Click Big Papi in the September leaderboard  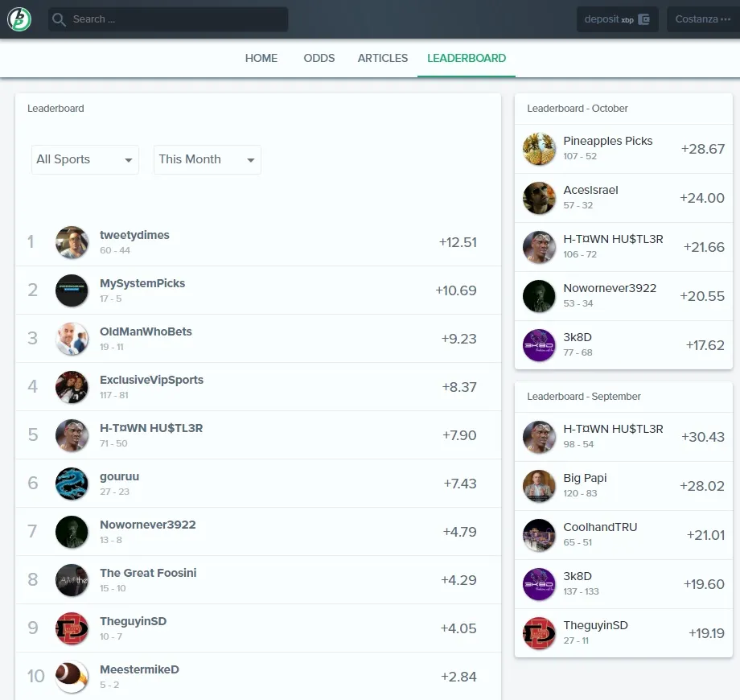[x=585, y=478]
